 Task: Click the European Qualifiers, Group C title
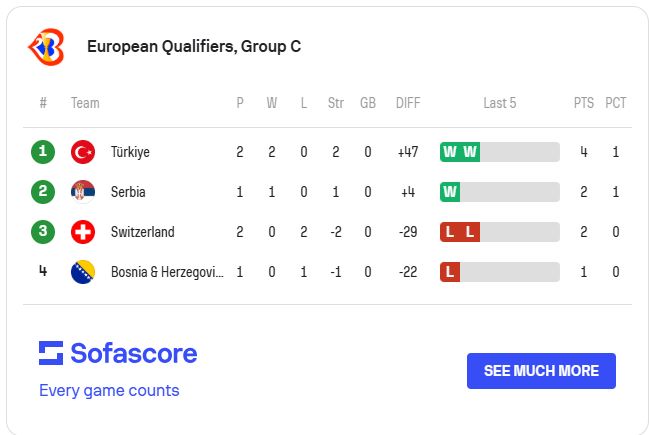click(194, 46)
